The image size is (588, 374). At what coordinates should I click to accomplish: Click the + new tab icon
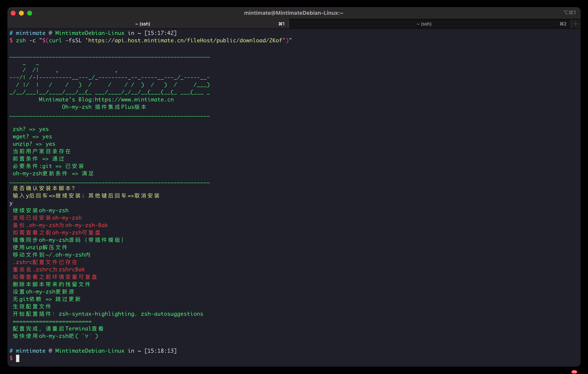tap(576, 24)
